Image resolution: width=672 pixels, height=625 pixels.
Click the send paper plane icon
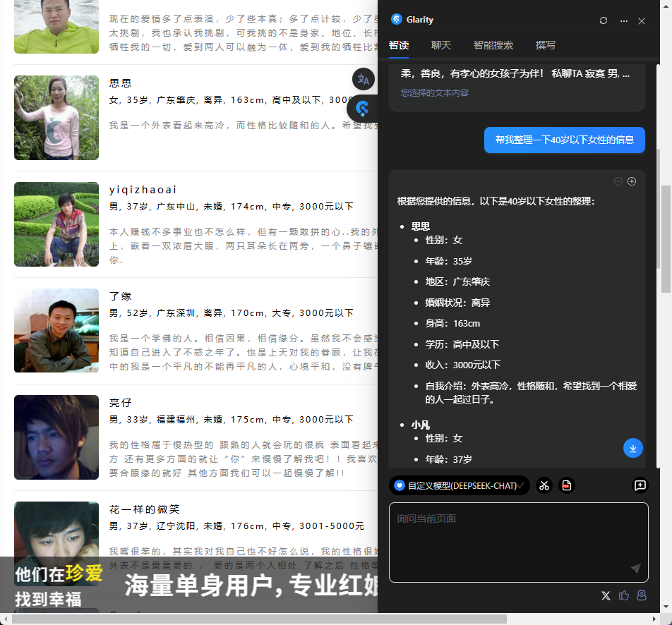coord(635,569)
